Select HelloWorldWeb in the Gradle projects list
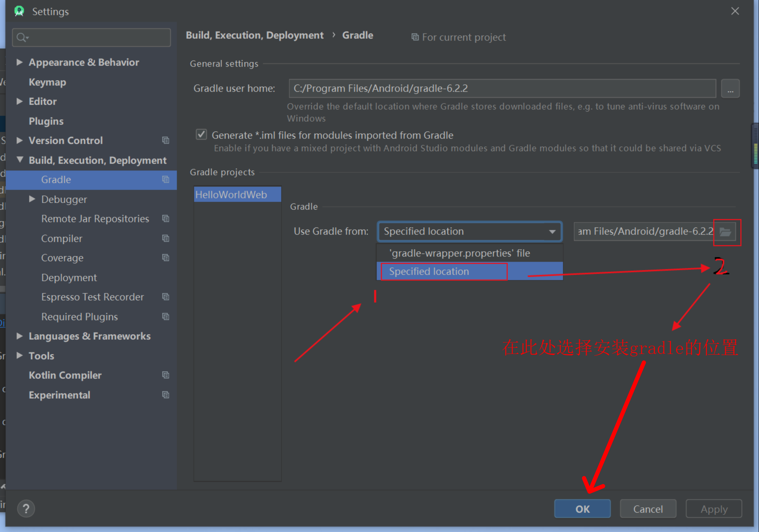The height and width of the screenshot is (532, 759). click(231, 194)
